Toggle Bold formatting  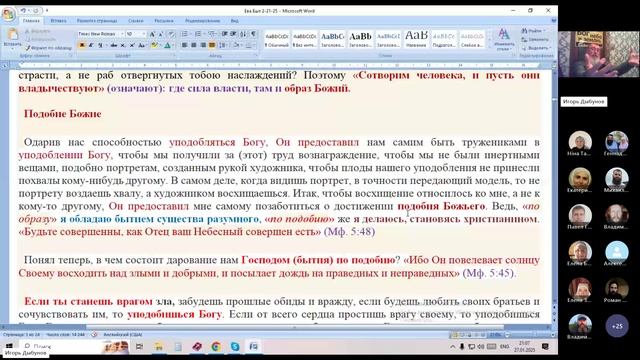click(82, 45)
